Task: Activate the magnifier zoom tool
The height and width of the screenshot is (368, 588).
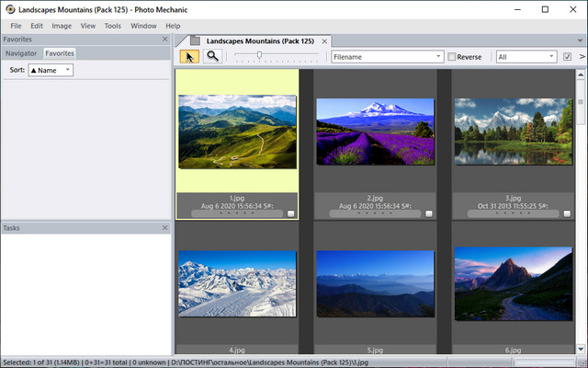Action: pos(211,56)
